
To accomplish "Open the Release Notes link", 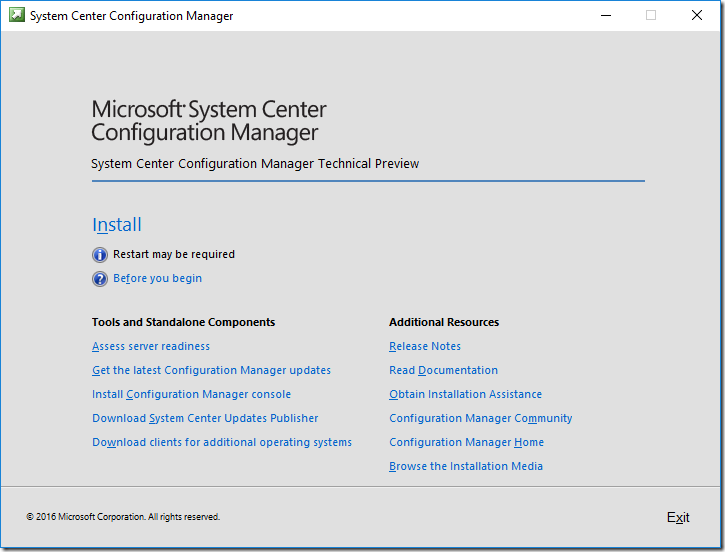I will click(x=425, y=346).
